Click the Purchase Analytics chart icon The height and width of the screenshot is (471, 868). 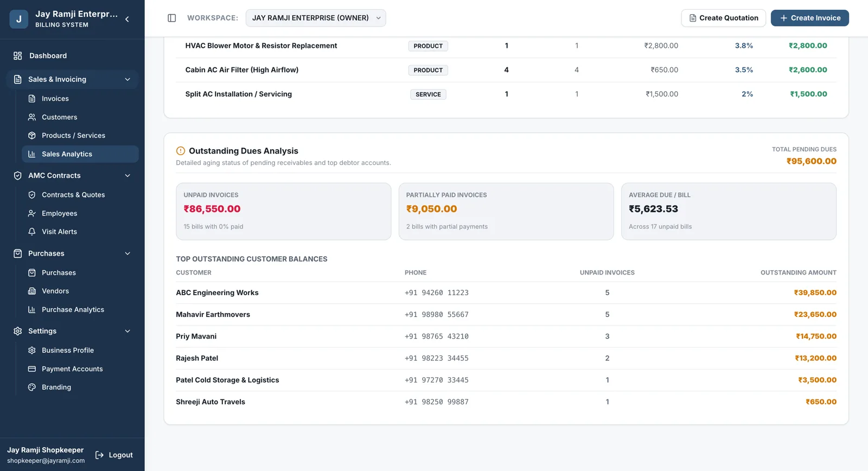click(x=32, y=310)
